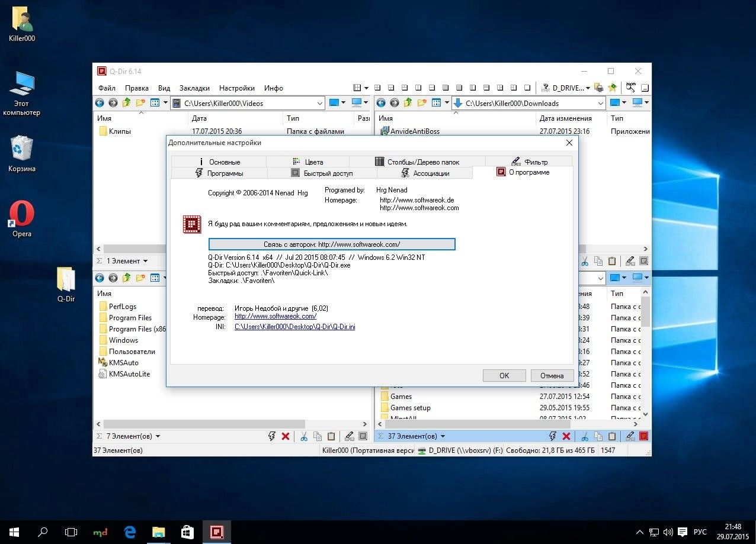This screenshot has height=544, width=756.
Task: Switch to the Основные tab
Action: [x=219, y=162]
